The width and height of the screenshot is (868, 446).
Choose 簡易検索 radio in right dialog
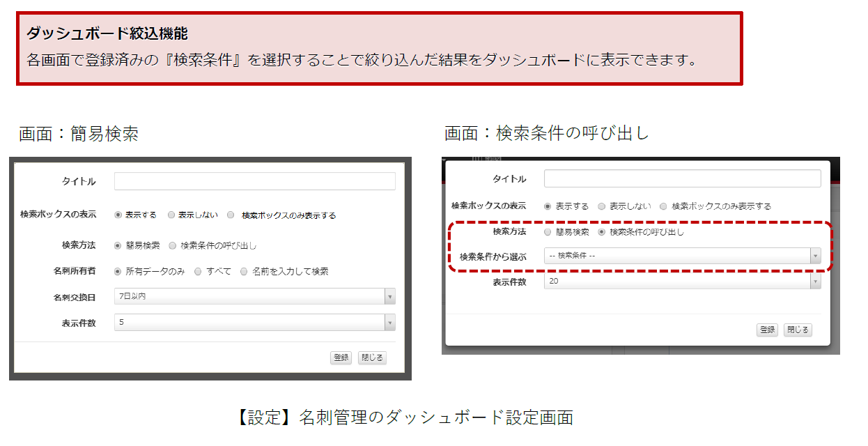coord(548,232)
